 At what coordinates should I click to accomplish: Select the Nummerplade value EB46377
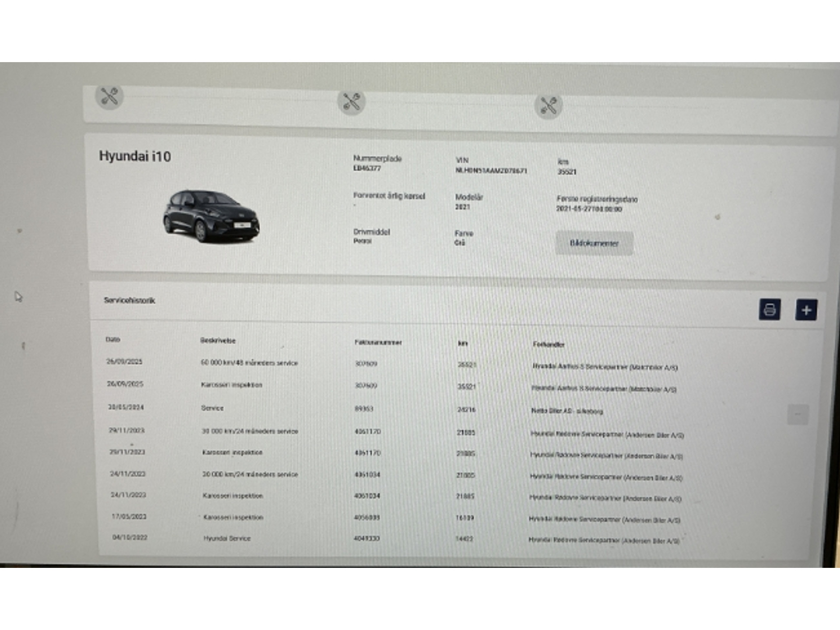click(367, 168)
